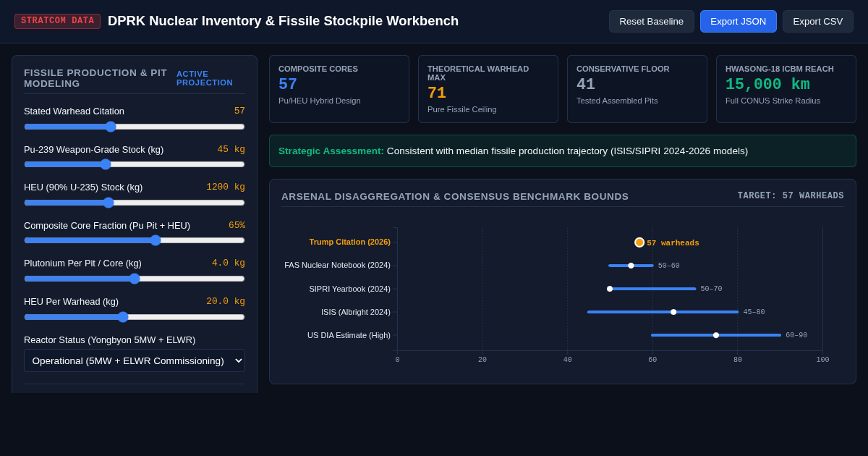868x456 pixels.
Task: Click the ISIS (Albright 2024) range bar
Action: (663, 312)
